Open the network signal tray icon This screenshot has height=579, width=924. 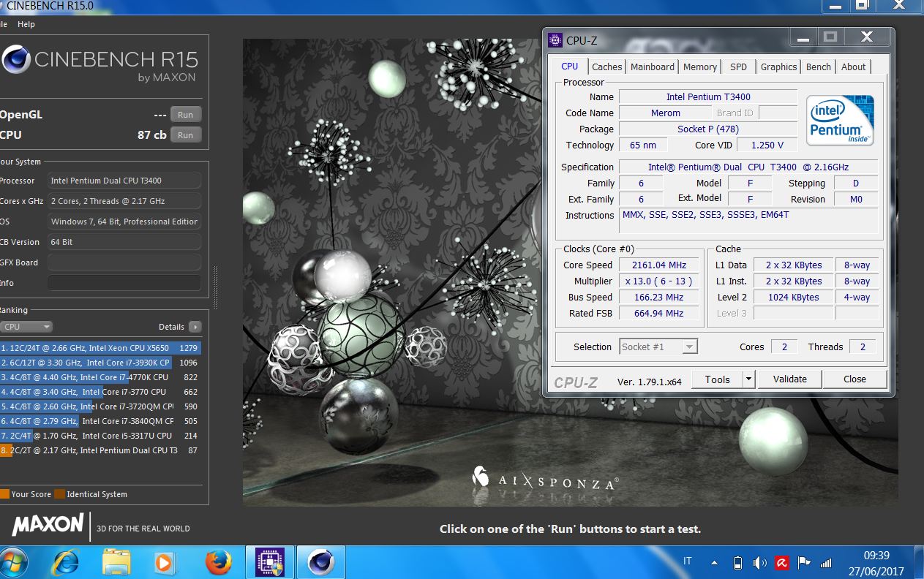point(826,563)
